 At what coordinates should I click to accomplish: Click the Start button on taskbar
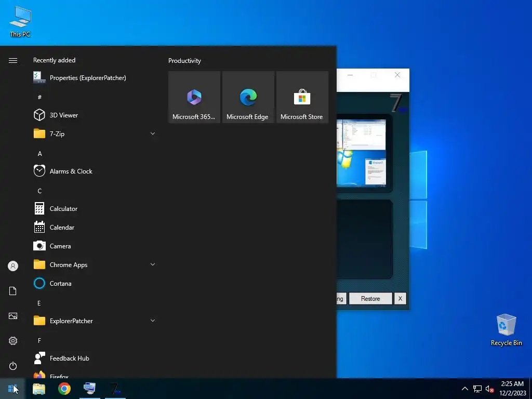tap(12, 389)
